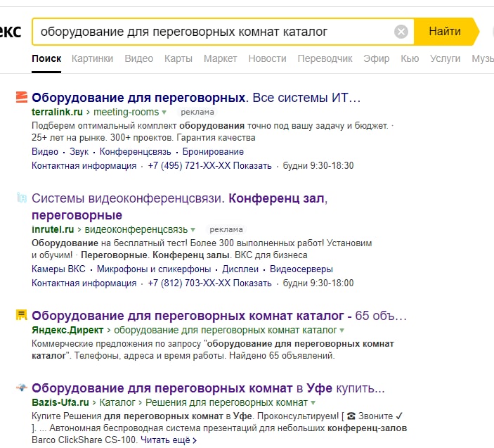Show the +7 (812) 703 phone number
Viewport: 494px width, 448px height.
210,283
